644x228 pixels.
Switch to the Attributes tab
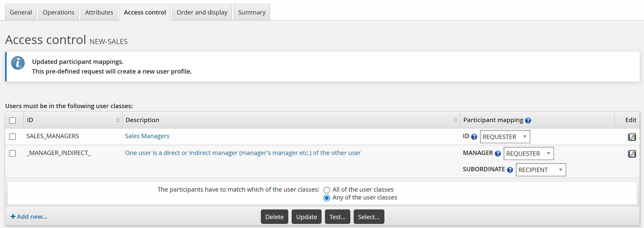(99, 12)
